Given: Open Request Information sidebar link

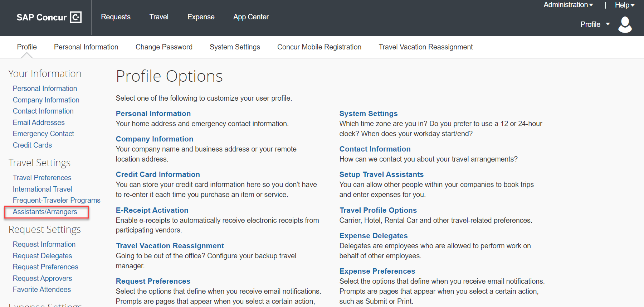Looking at the screenshot, I should point(44,244).
